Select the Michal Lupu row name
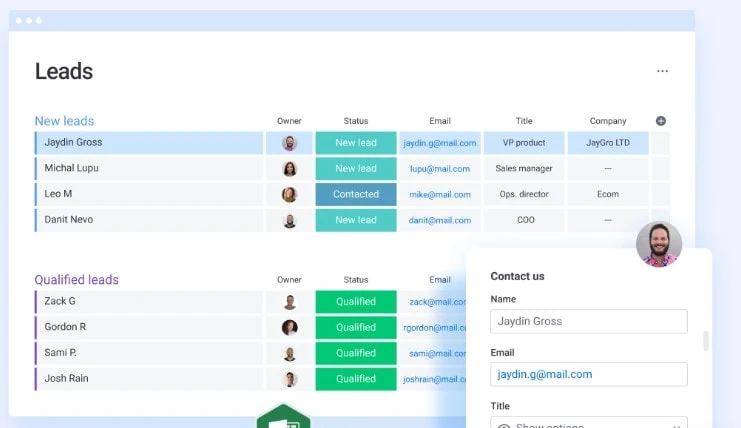 (x=71, y=168)
